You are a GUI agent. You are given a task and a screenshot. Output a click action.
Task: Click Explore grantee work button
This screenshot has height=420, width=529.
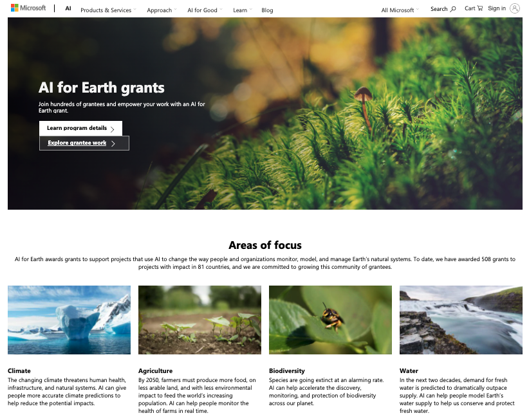click(x=84, y=143)
